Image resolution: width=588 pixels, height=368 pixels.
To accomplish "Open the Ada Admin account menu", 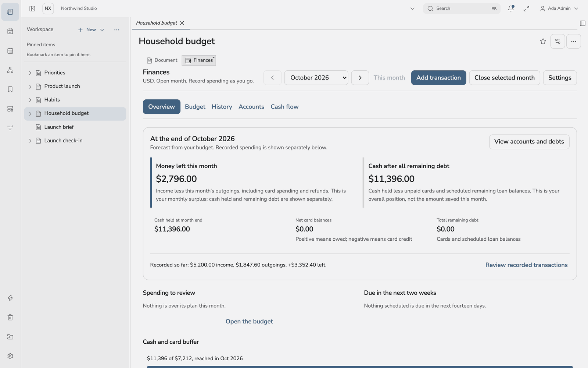I will (559, 8).
